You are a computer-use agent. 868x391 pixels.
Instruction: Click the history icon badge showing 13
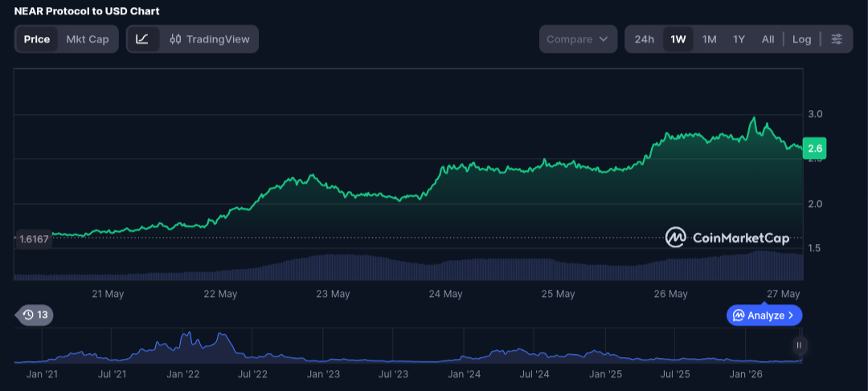pos(35,316)
